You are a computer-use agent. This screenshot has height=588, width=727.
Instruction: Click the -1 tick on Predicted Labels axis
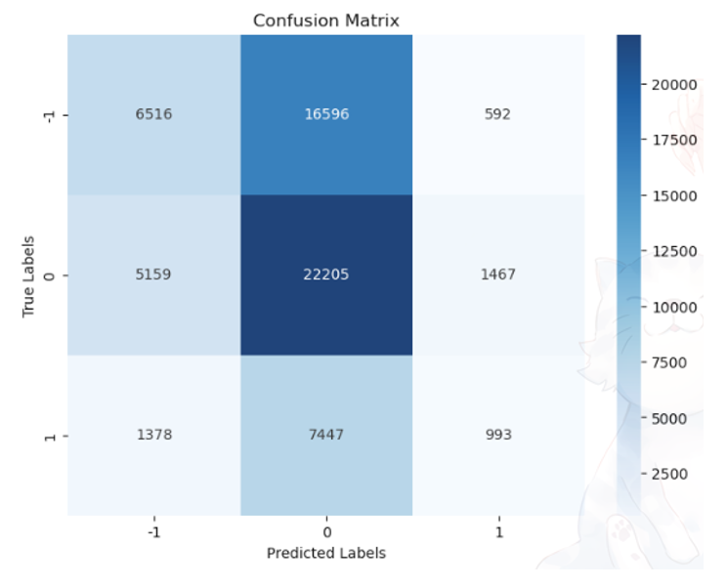[x=153, y=532]
